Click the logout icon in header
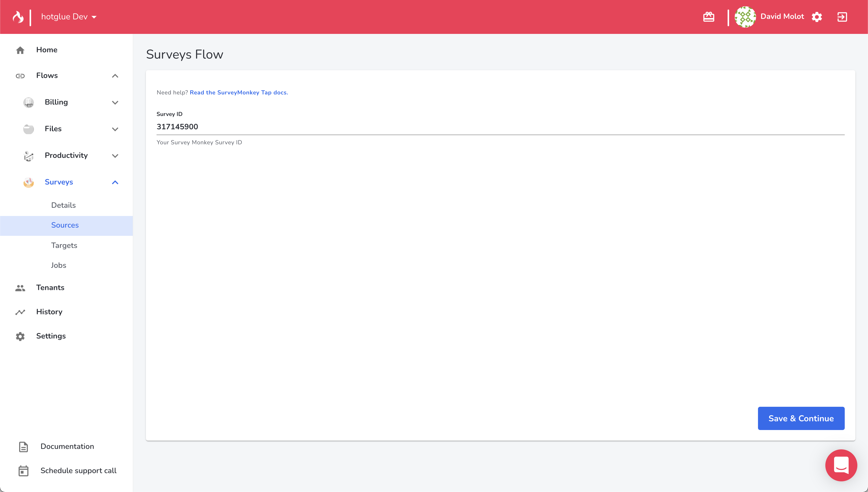868x492 pixels. tap(842, 17)
